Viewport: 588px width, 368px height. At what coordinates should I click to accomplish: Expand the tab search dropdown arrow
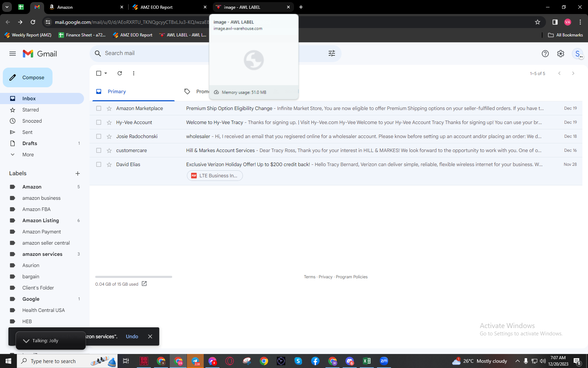pos(7,7)
